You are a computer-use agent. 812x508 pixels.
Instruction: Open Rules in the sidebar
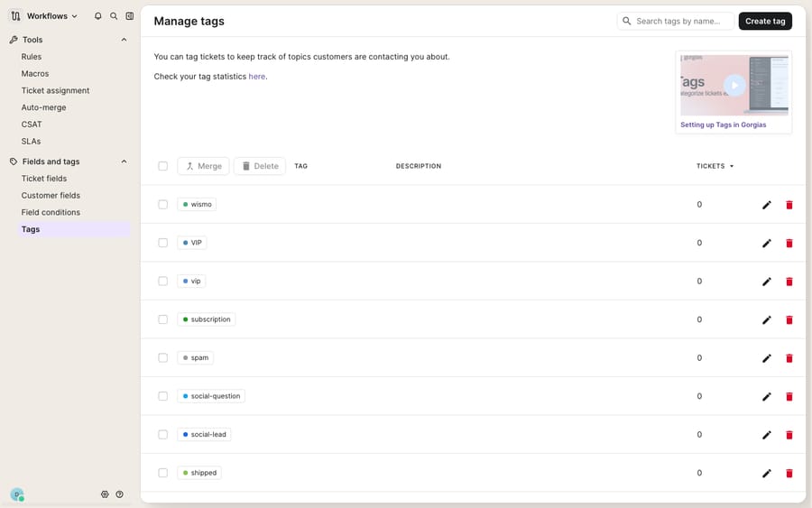tap(31, 57)
